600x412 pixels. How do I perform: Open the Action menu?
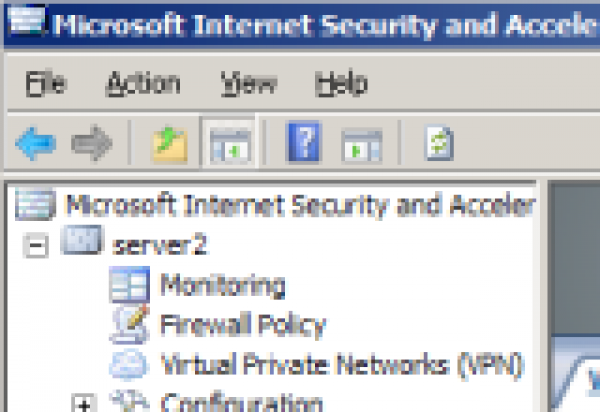pos(143,83)
